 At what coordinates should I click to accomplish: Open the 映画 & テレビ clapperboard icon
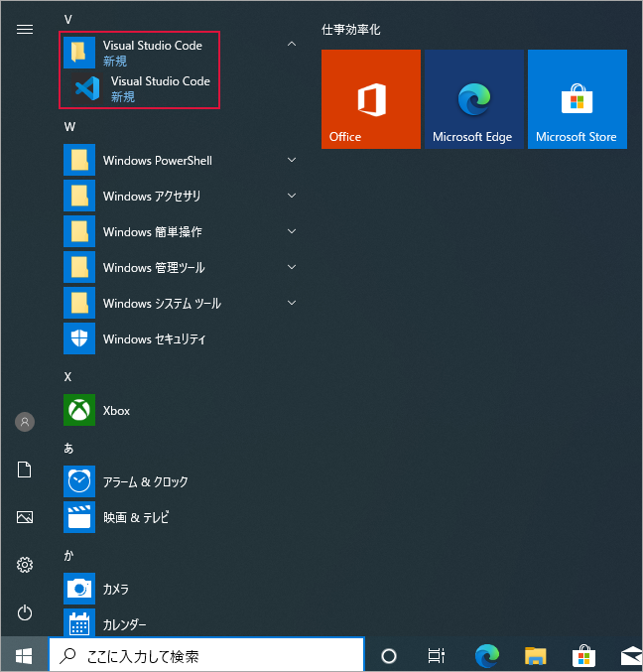click(79, 517)
